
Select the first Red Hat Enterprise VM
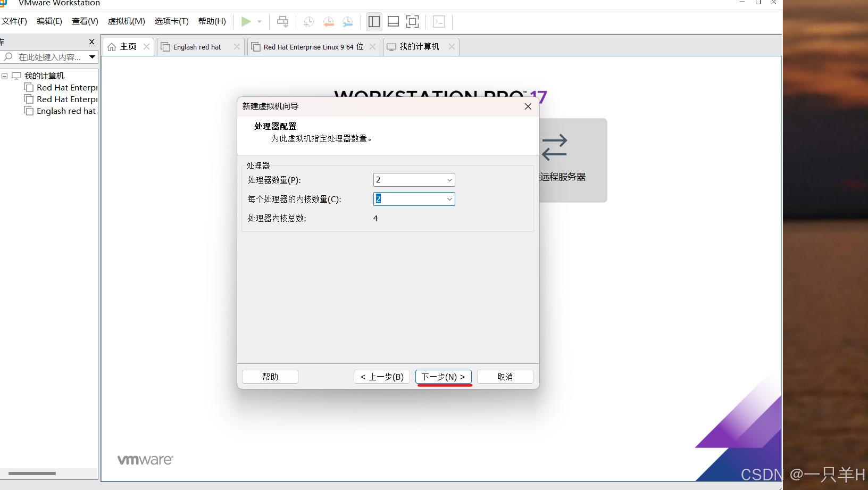pos(67,88)
